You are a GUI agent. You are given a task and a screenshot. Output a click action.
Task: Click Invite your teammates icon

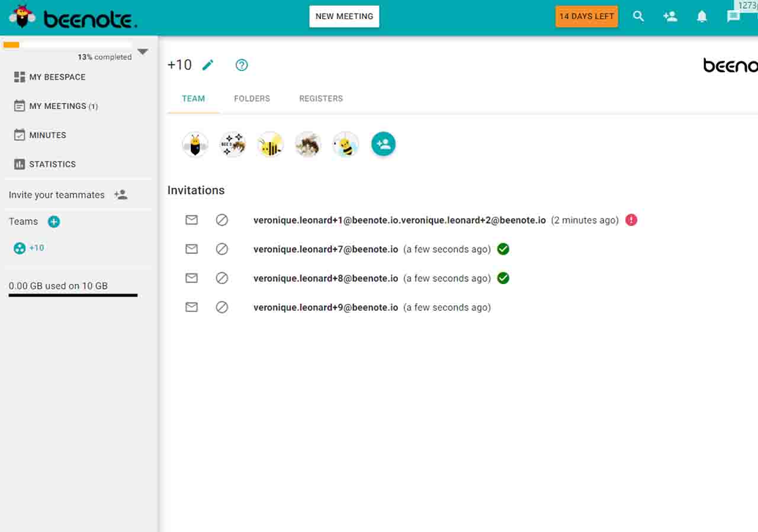coord(121,195)
